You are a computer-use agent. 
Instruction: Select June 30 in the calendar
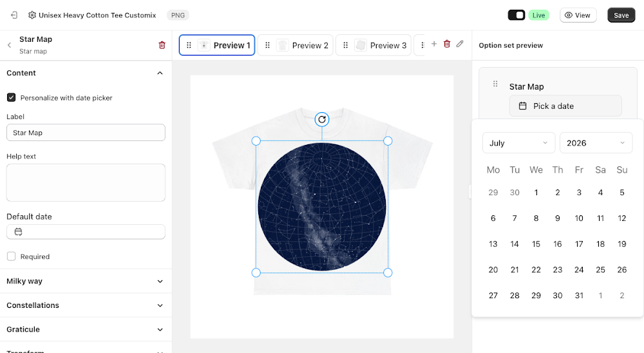point(515,193)
